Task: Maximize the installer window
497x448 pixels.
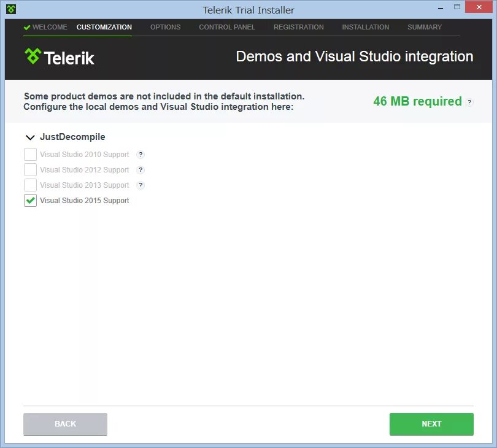Action: pyautogui.click(x=457, y=7)
